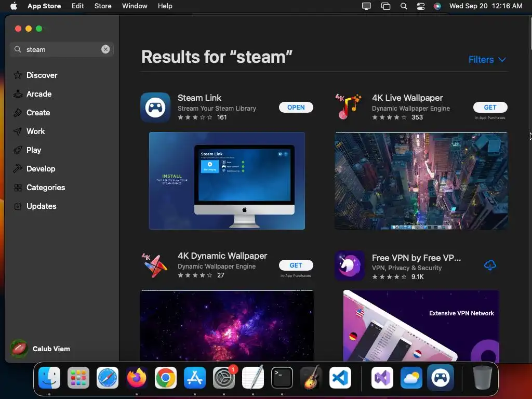Open Finder from the Dock
Viewport: 532px width, 399px height.
point(49,378)
